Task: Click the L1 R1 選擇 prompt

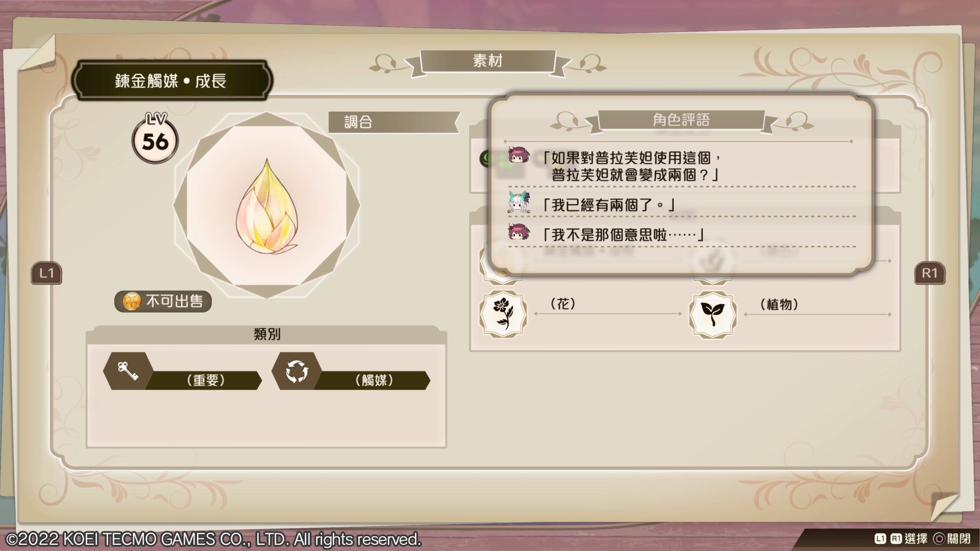Action: click(x=901, y=539)
